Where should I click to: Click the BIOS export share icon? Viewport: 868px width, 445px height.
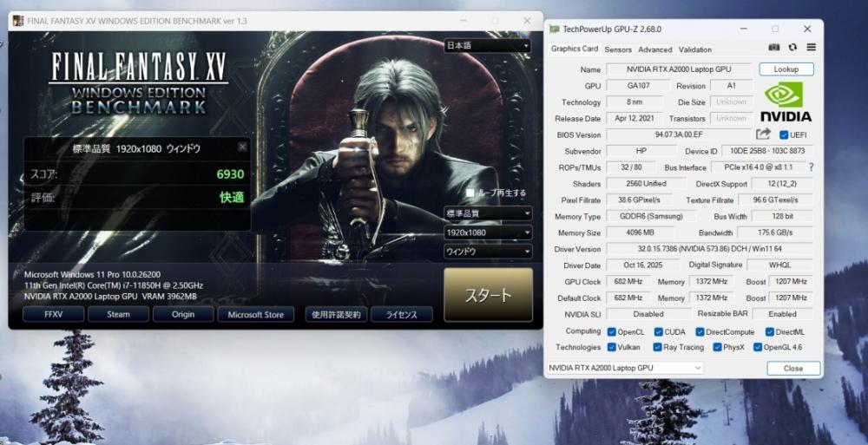coord(763,134)
